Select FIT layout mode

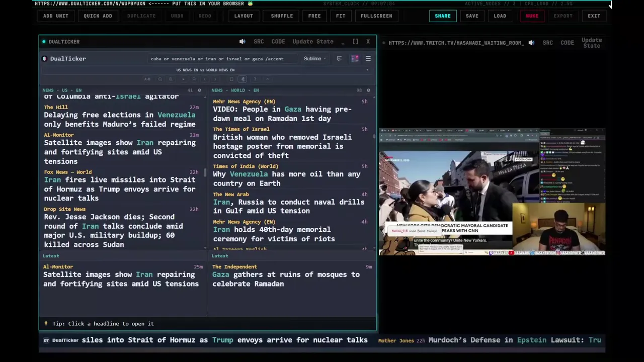tap(341, 16)
